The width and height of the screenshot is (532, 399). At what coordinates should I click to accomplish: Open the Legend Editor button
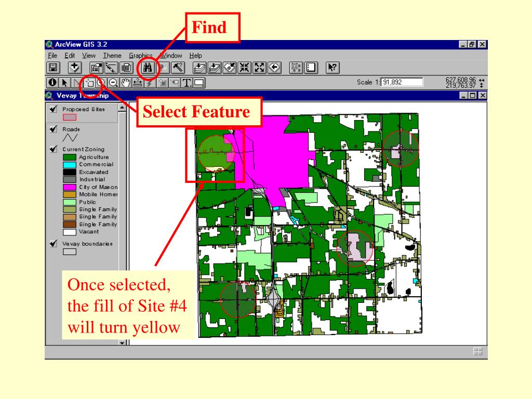click(x=111, y=68)
